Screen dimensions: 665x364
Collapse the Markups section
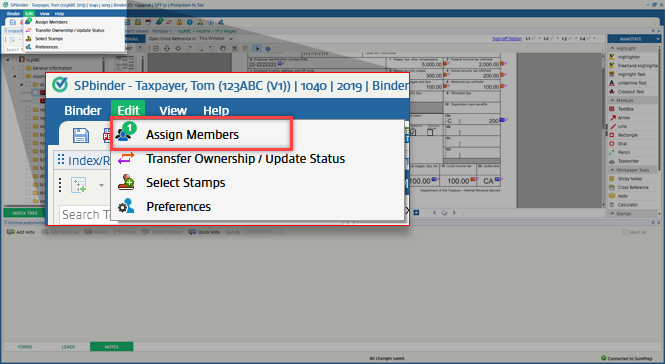click(x=612, y=101)
